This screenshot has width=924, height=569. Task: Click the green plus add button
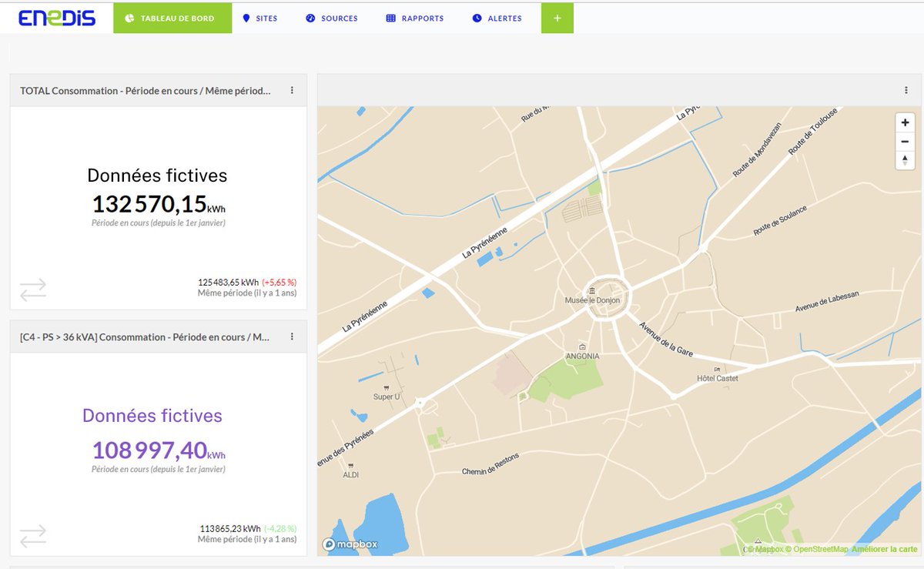click(x=557, y=18)
